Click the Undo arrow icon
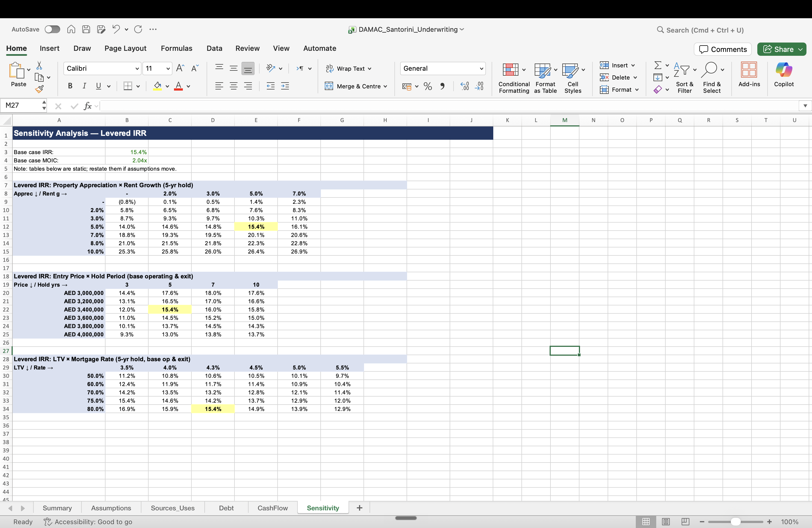The width and height of the screenshot is (812, 528). point(116,29)
